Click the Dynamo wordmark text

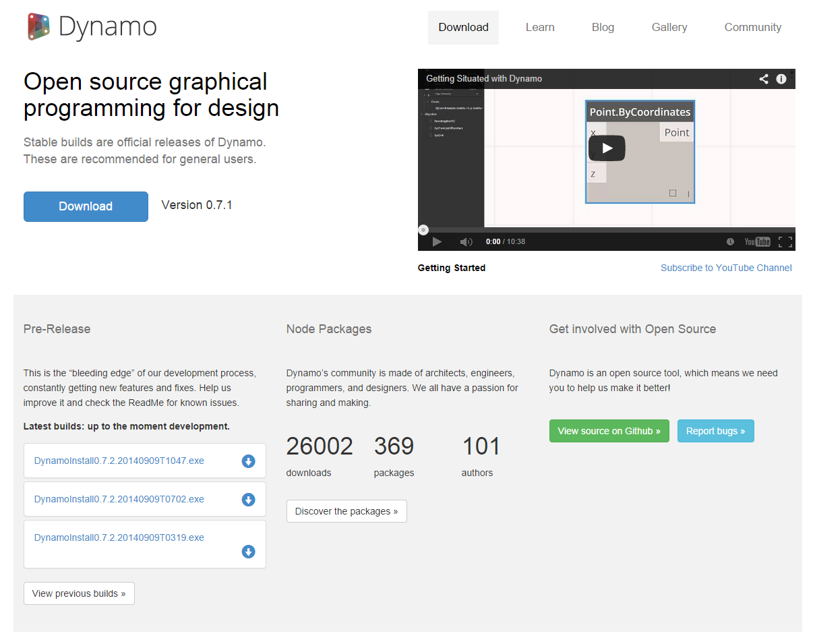(x=108, y=27)
